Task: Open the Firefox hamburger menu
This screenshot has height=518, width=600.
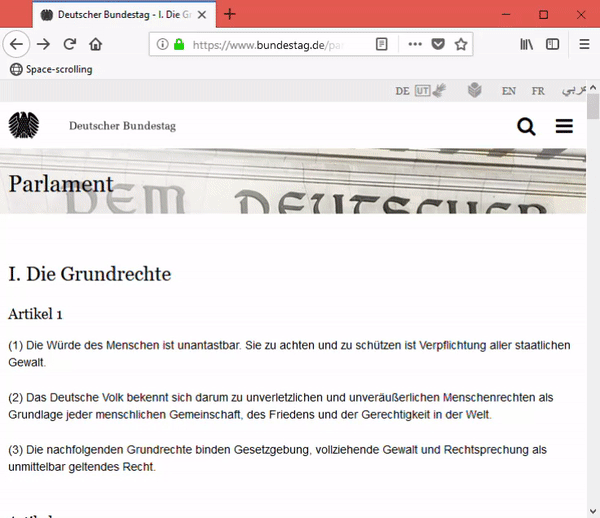Action: [x=584, y=44]
